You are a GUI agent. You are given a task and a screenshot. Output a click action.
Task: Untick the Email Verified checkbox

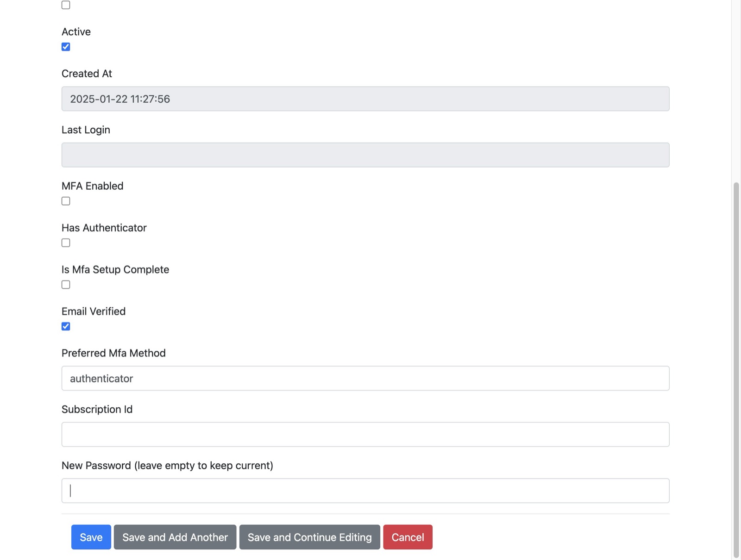pos(66,326)
